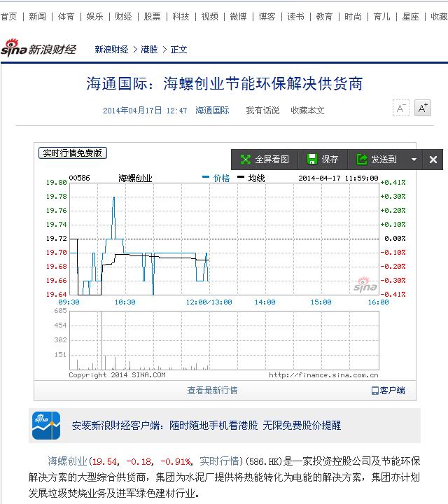Click the 客户端 link with icon

[388, 390]
